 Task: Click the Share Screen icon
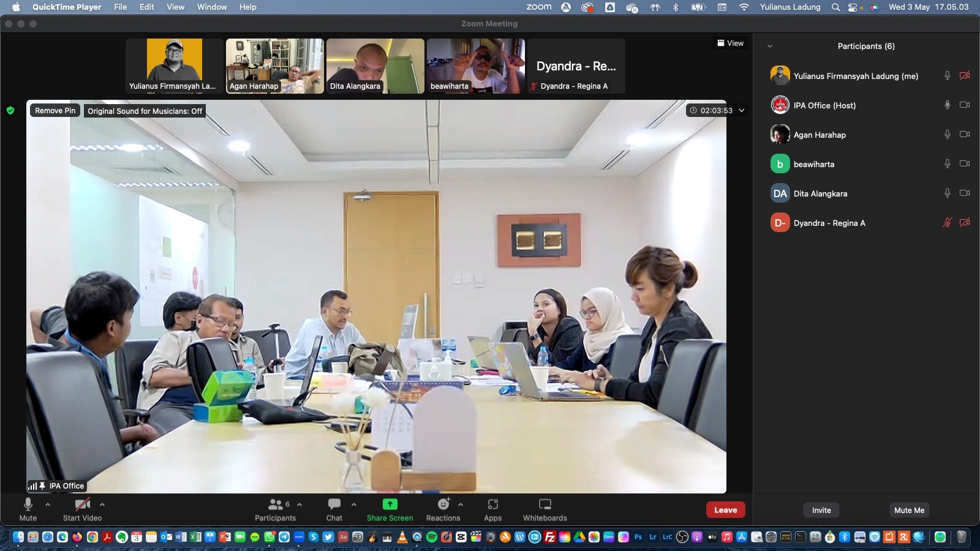[390, 504]
